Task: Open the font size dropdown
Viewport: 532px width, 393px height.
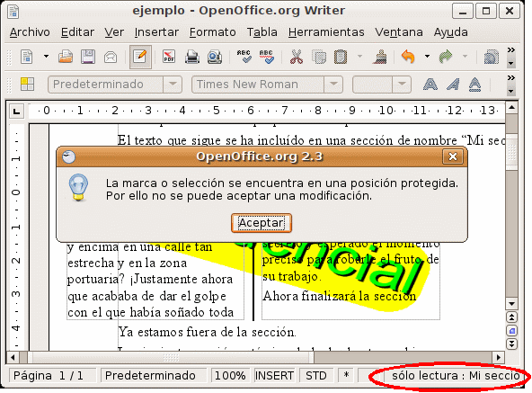Action: [x=402, y=85]
